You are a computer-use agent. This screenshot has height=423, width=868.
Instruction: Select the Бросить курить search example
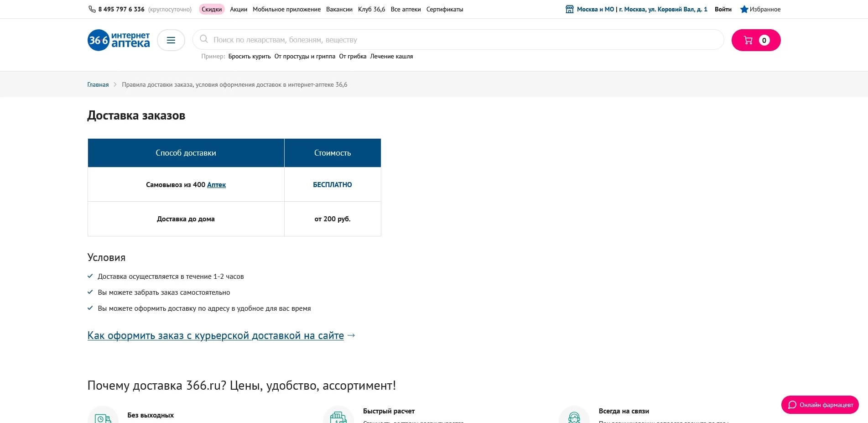[249, 57]
